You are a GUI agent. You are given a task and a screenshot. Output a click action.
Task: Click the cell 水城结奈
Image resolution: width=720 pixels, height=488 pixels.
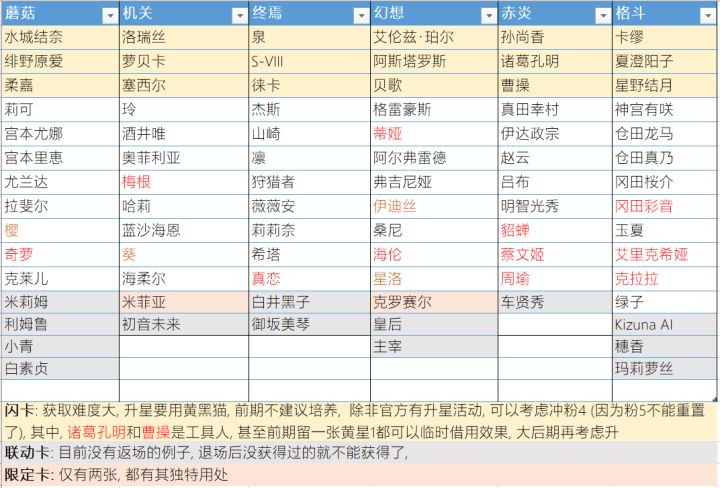(x=60, y=37)
